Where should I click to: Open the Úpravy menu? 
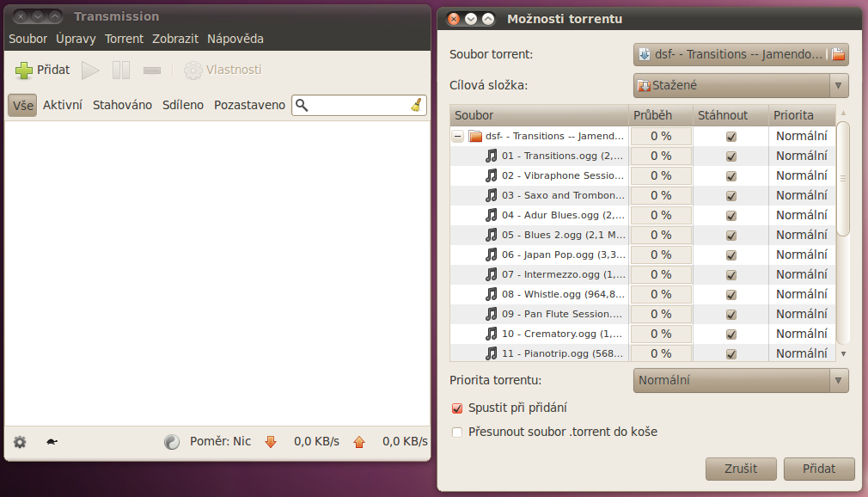[76, 39]
